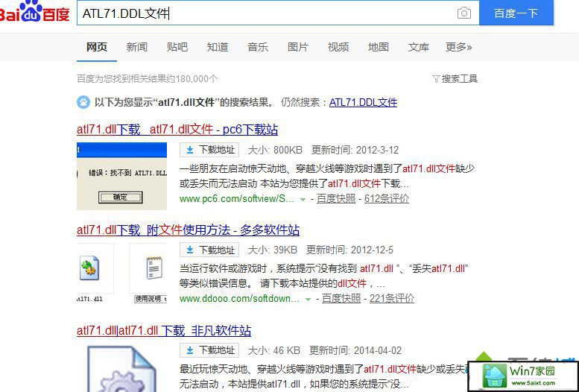Screen dimensions: 579x392
Task: Click the 百度一下 search button
Action: coord(516,13)
